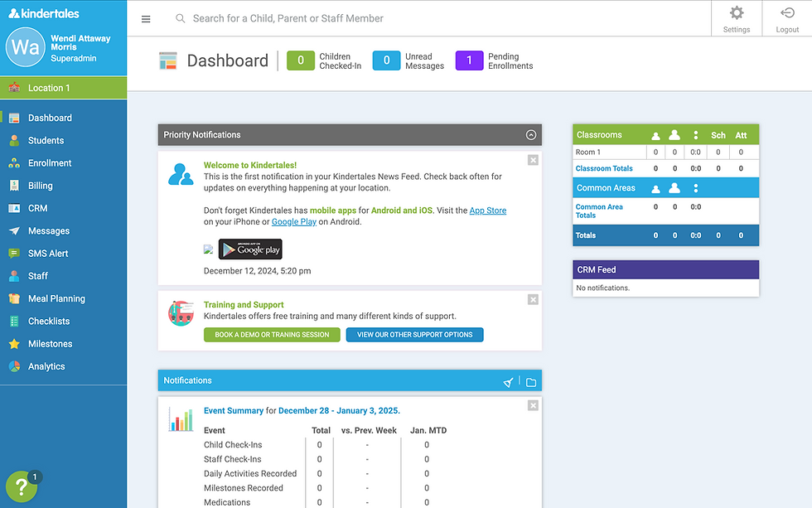Click the Pending Enrollments counter badge

click(469, 60)
